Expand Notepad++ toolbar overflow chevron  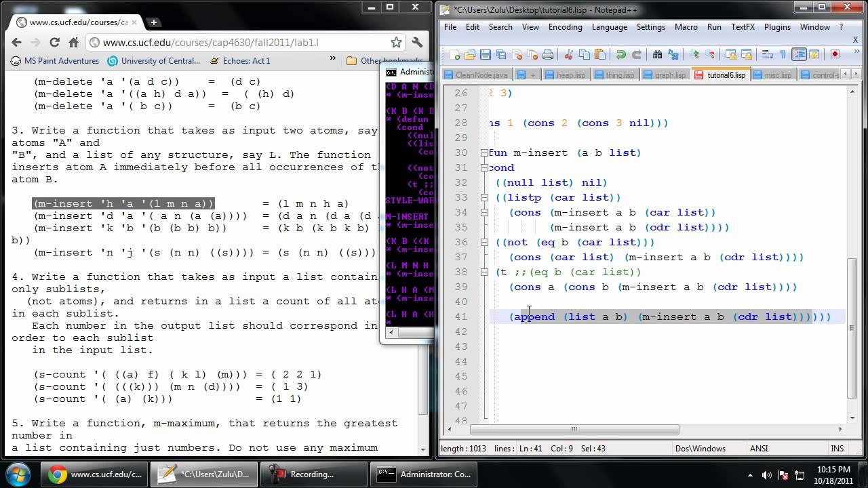point(856,52)
